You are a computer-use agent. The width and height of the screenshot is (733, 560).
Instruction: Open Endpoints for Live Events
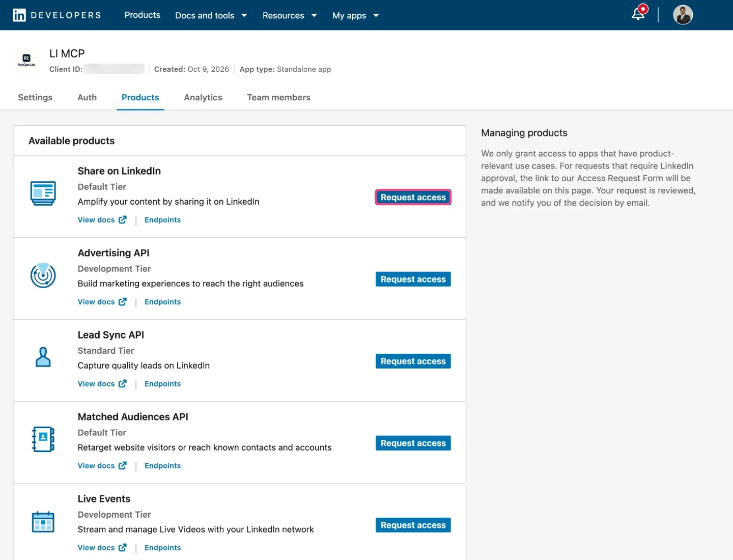click(x=163, y=548)
